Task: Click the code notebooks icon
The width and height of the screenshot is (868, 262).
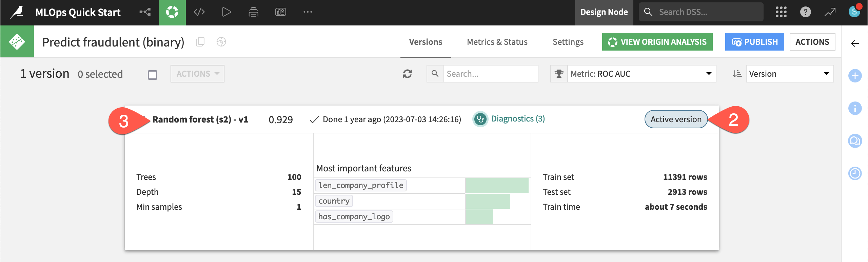Action: click(x=199, y=12)
